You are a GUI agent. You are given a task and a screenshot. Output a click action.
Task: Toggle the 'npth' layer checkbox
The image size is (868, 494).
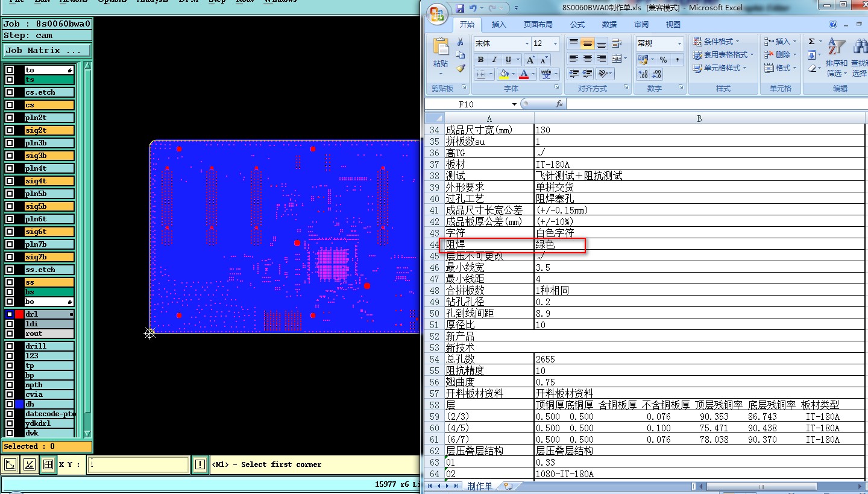(x=10, y=385)
